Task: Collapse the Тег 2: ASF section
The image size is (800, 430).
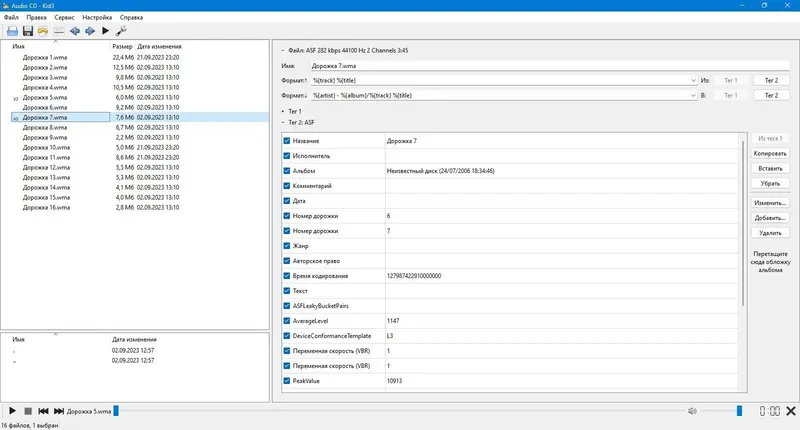Action: [x=283, y=122]
